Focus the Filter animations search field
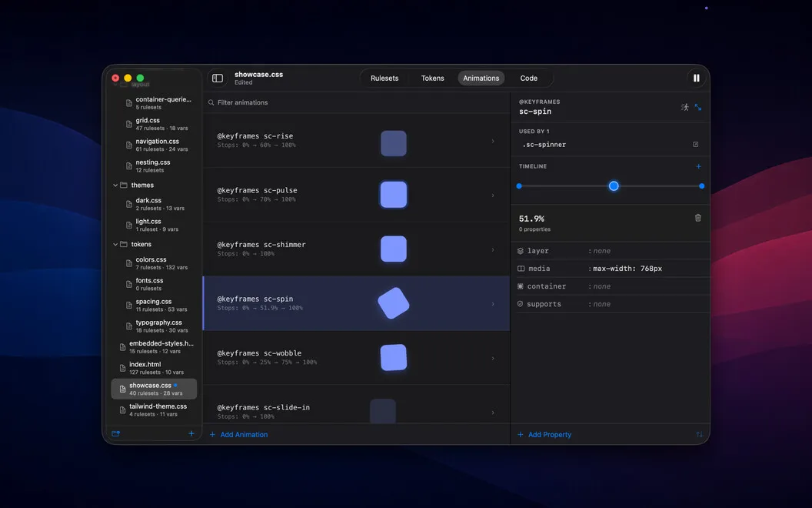This screenshot has width=812, height=508. point(356,102)
